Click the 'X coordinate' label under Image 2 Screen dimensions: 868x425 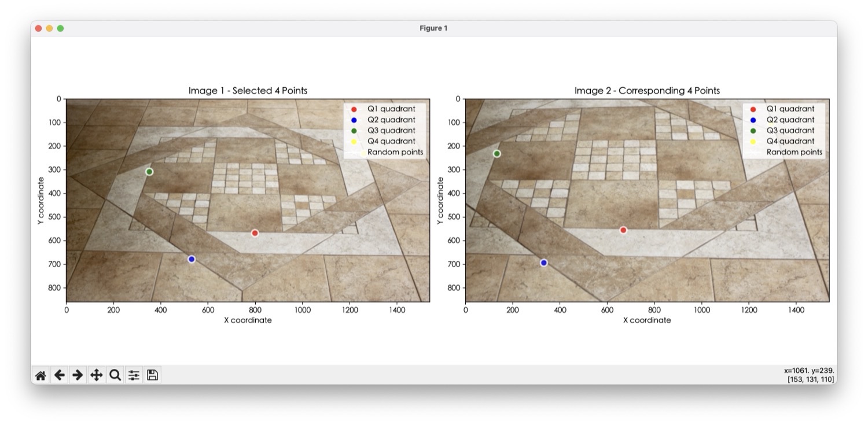tap(647, 320)
